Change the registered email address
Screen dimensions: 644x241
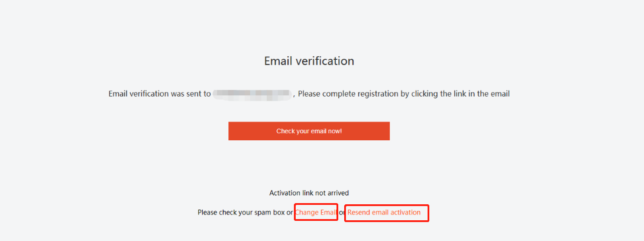pyautogui.click(x=316, y=213)
